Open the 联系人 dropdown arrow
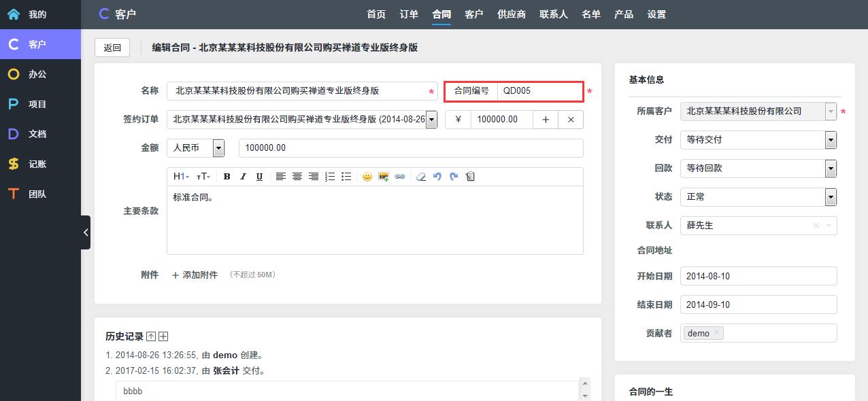This screenshot has width=868, height=401. pyautogui.click(x=829, y=226)
